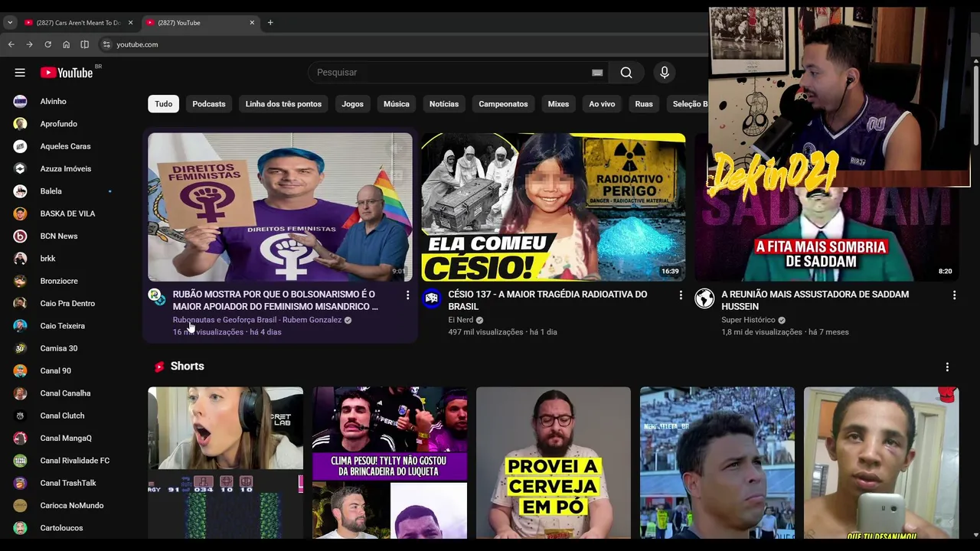Screen dimensions: 980x551
Task: Open Bronziocre channel avatar
Action: (21, 281)
